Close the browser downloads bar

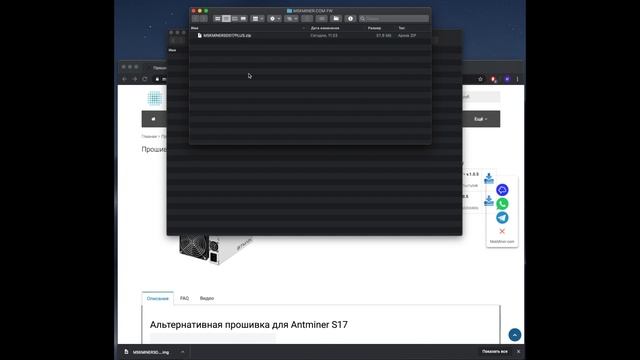[518, 352]
